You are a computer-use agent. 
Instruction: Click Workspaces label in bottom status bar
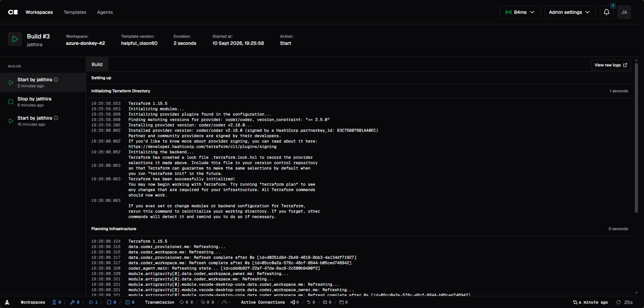click(x=33, y=302)
